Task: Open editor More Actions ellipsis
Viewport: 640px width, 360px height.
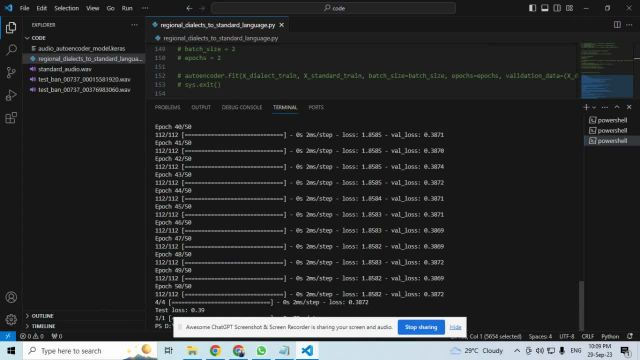Action: [629, 25]
